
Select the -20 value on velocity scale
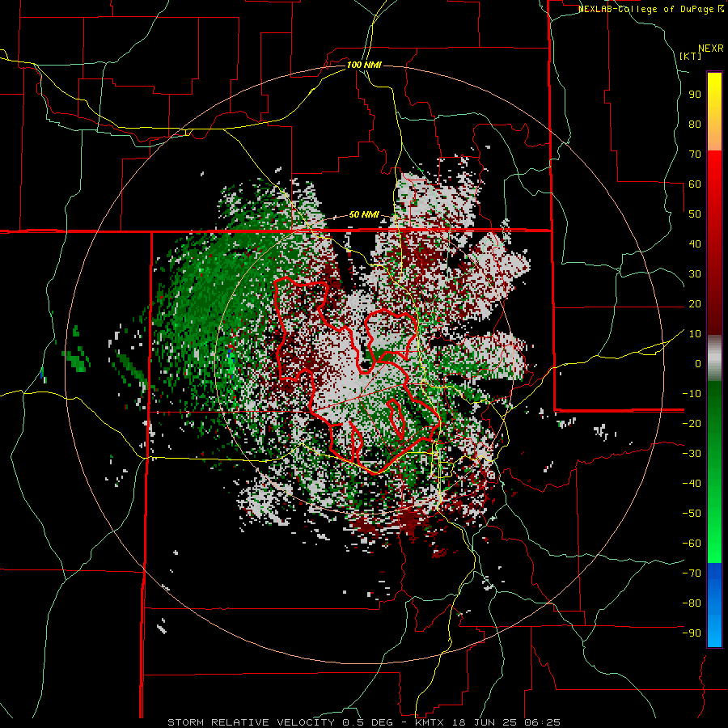coord(692,423)
